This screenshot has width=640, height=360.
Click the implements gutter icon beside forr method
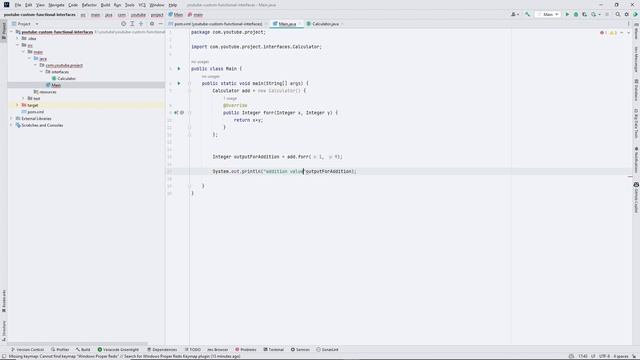176,113
